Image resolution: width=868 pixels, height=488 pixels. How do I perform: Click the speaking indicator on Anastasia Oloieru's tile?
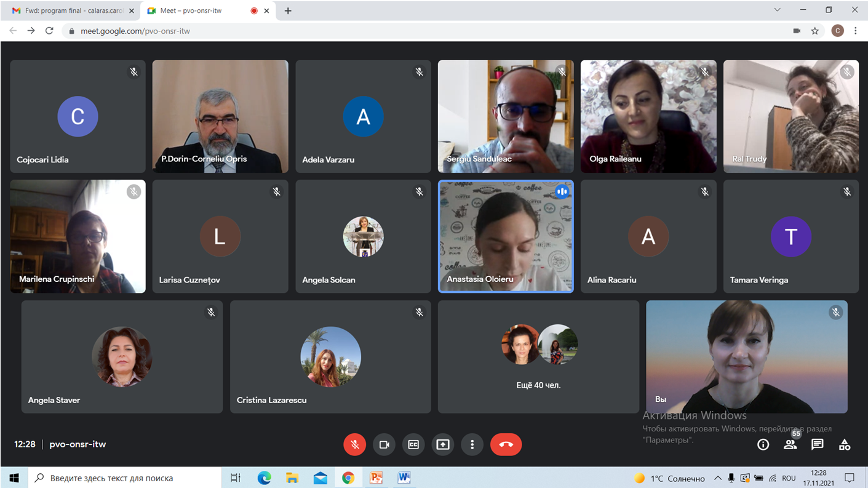tap(562, 192)
